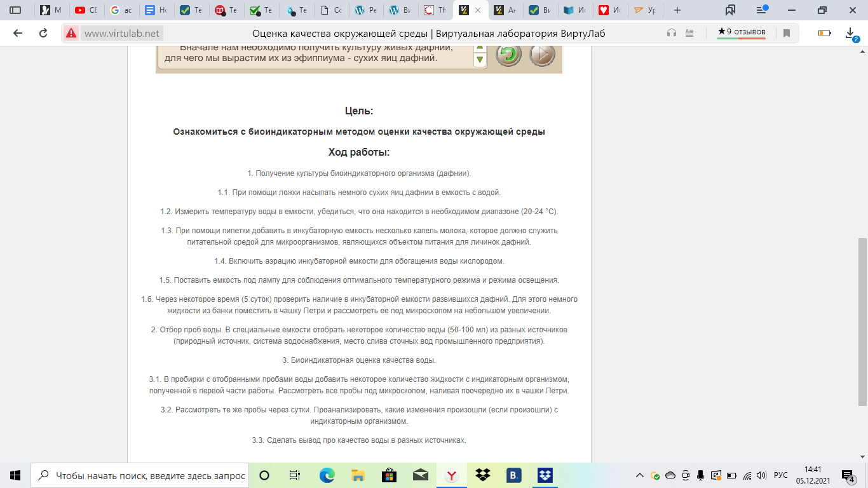The width and height of the screenshot is (868, 488).
Task: Click the www.virtulab.net address field
Action: coord(122,33)
